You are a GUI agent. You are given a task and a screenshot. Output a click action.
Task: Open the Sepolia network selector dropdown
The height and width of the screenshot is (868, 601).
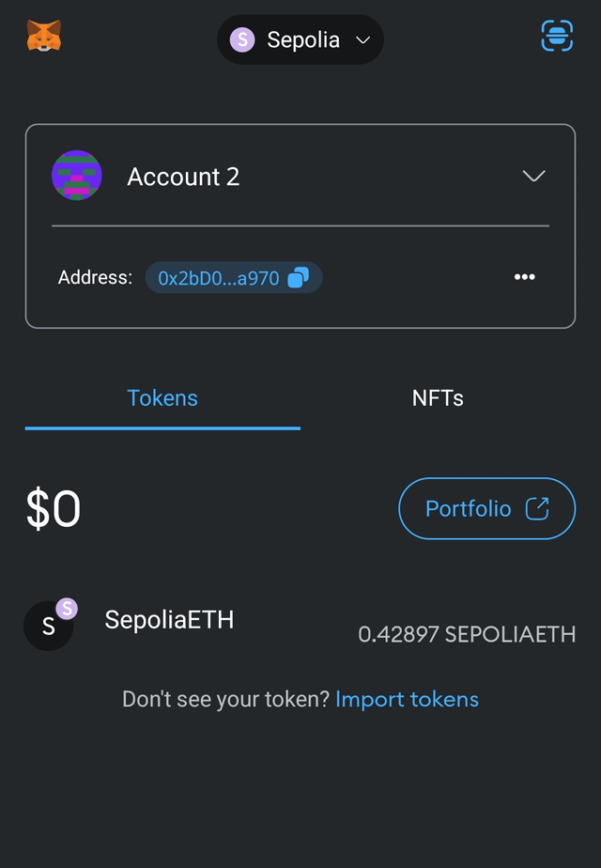pos(300,39)
